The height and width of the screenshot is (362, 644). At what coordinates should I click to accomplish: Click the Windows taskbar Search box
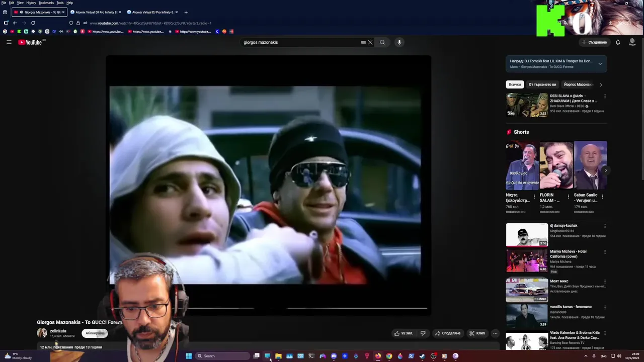pos(222,356)
